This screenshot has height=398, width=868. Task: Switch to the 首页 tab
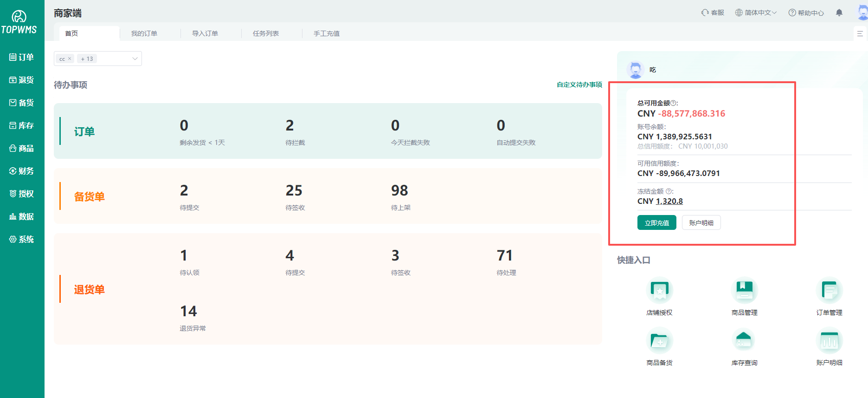(x=90, y=33)
